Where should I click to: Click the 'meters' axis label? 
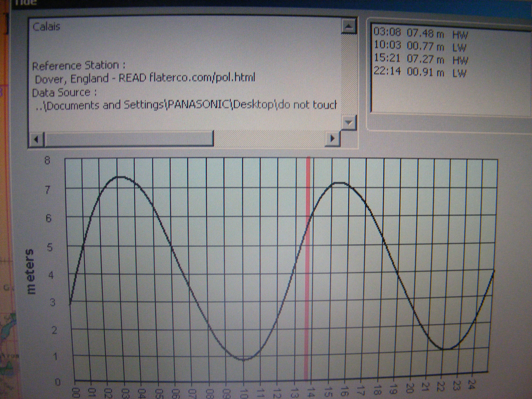31,272
